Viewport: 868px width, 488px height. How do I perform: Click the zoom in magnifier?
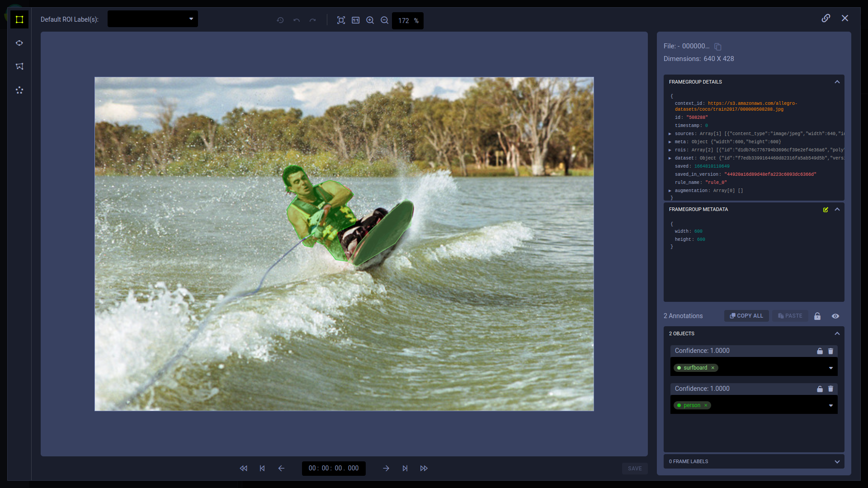(370, 20)
